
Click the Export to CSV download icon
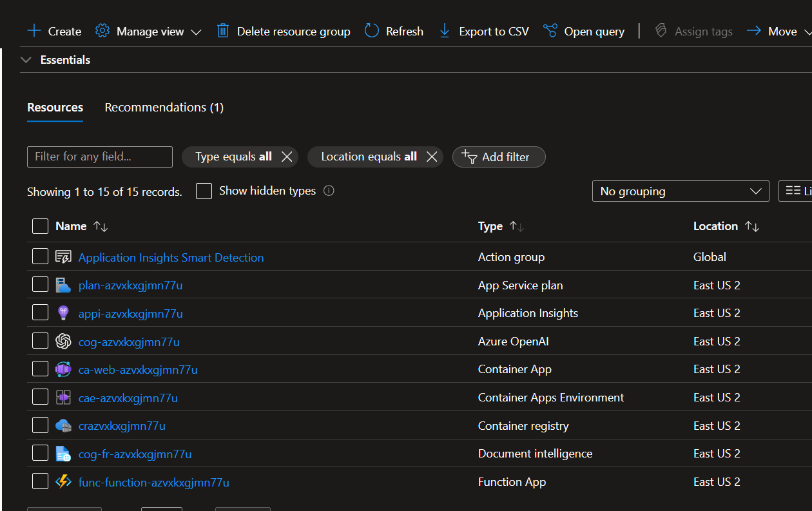point(445,31)
